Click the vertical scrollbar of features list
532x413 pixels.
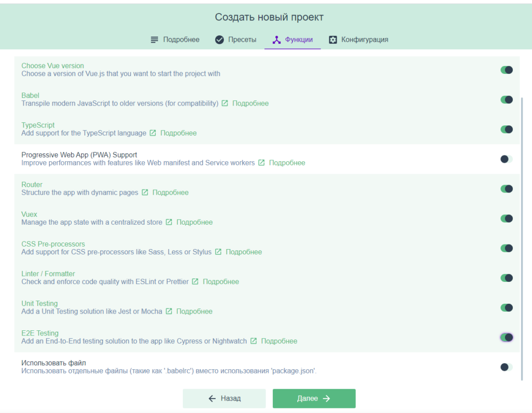pyautogui.click(x=522, y=239)
